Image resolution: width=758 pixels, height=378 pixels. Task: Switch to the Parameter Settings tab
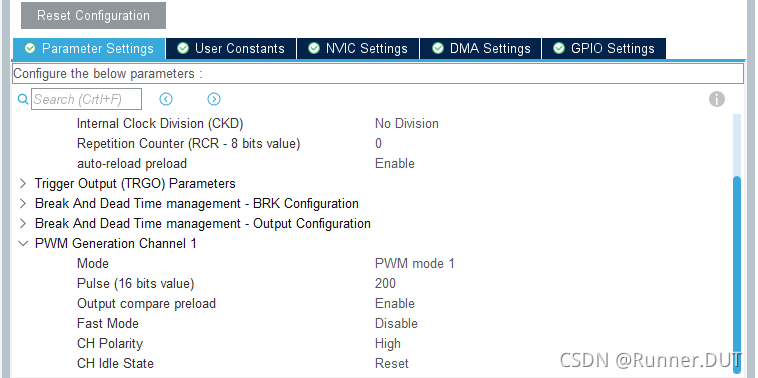(x=89, y=49)
